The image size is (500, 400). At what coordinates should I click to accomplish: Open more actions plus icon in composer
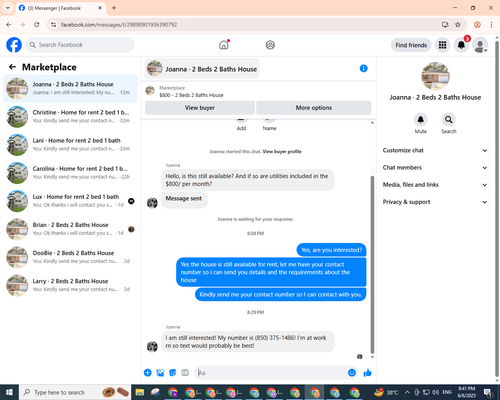(x=148, y=373)
